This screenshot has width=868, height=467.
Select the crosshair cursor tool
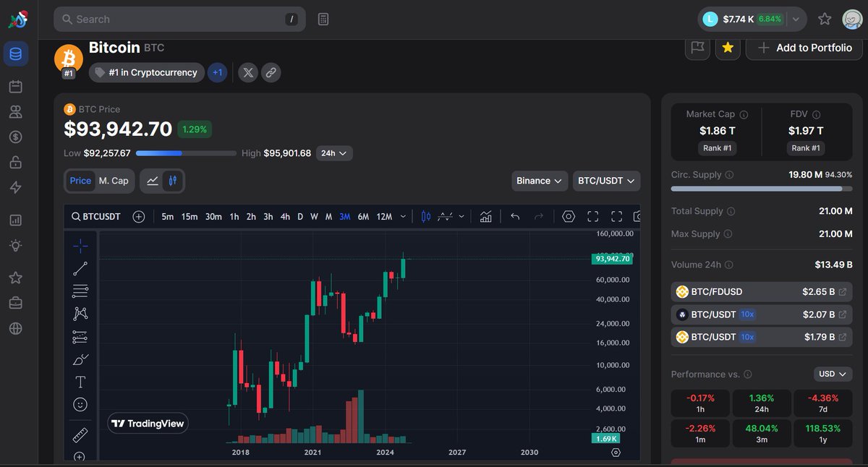click(x=80, y=246)
